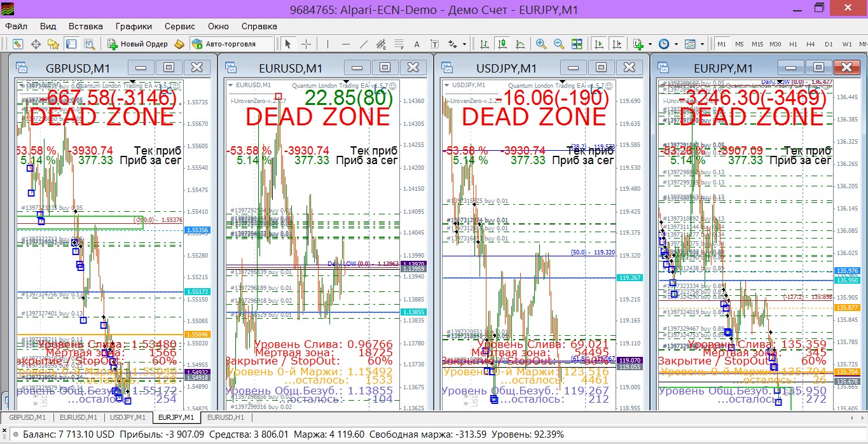This screenshot has width=868, height=444.
Task: Pick the Trendline drawing tool
Action: [364, 44]
